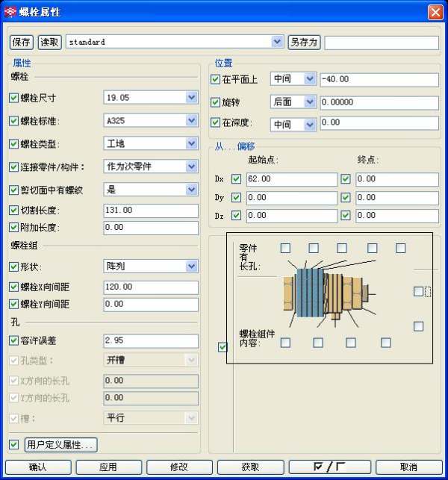Toggle the checkbox beside 用户定义属性 button

coord(13,445)
